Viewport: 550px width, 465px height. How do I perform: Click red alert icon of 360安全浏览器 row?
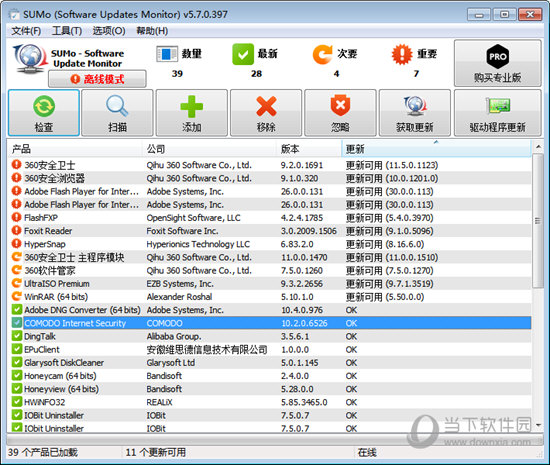pos(16,178)
